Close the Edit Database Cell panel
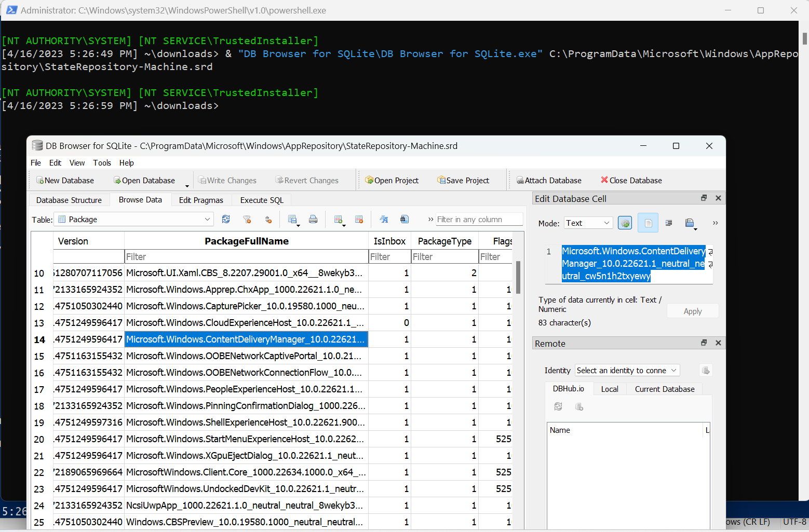This screenshot has width=809, height=532. tap(718, 198)
